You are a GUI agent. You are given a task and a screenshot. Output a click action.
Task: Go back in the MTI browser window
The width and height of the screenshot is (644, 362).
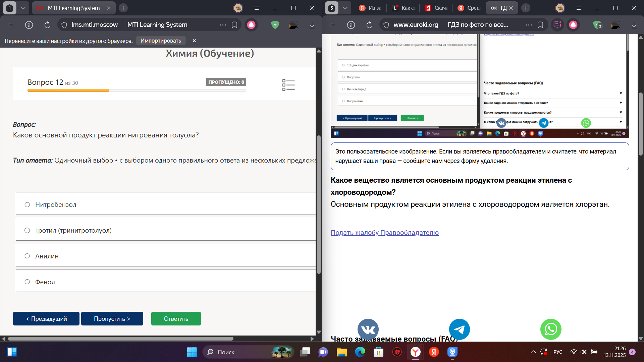point(10,24)
